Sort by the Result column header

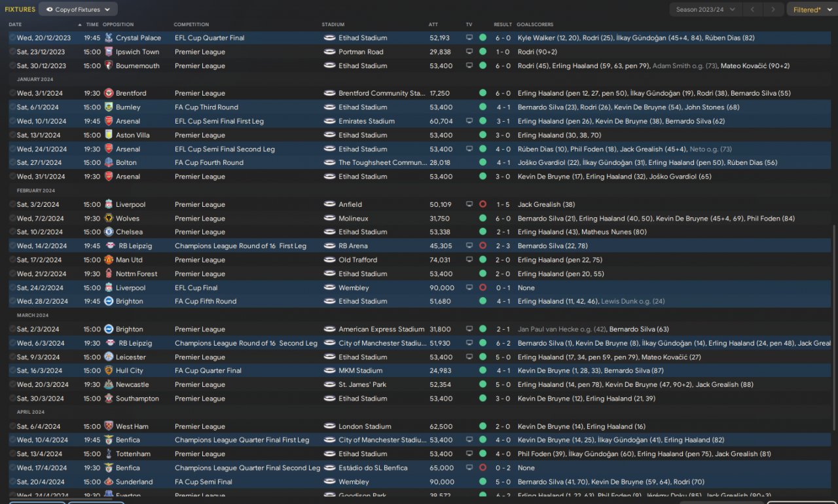point(503,25)
